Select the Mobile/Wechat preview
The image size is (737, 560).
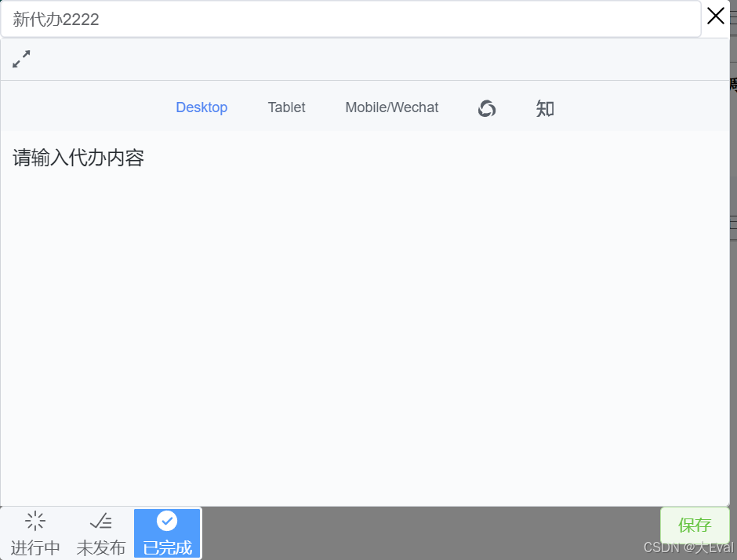(391, 107)
